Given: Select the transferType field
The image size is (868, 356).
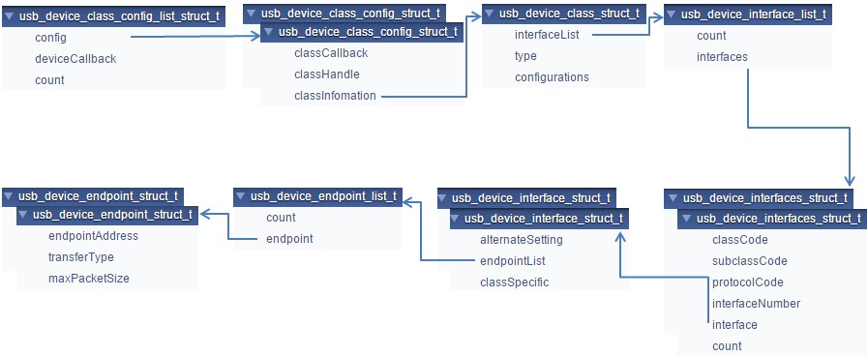Looking at the screenshot, I should [81, 257].
